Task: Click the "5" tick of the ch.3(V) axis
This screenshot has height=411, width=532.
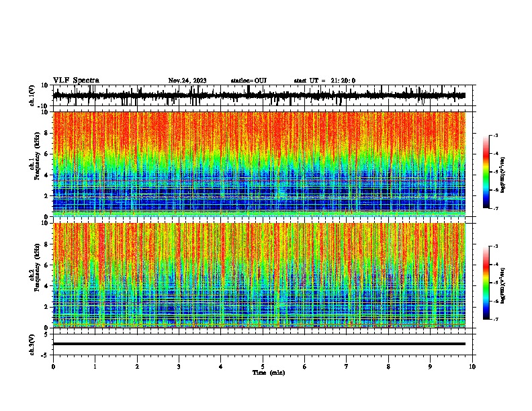Action: click(x=46, y=334)
